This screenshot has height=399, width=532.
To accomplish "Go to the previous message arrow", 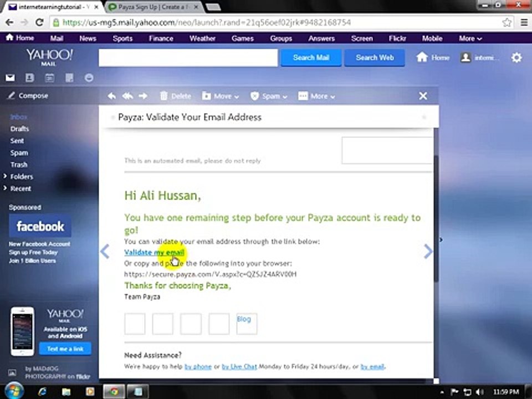I will pos(105,252).
